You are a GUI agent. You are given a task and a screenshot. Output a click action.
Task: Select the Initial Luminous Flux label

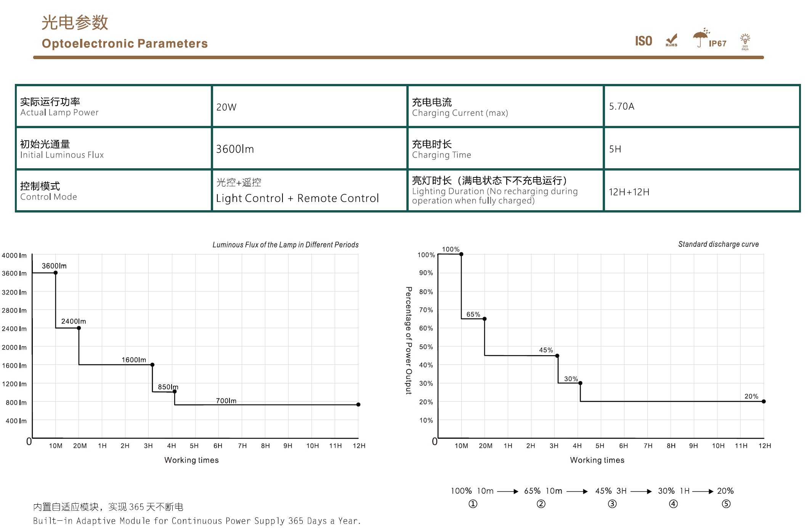[x=62, y=155]
